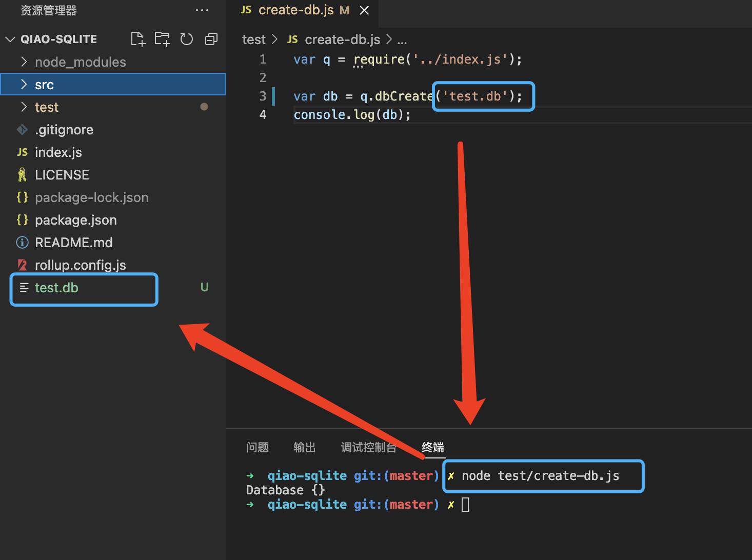752x560 pixels.
Task: Click line number 3 in the gutter
Action: pos(263,96)
